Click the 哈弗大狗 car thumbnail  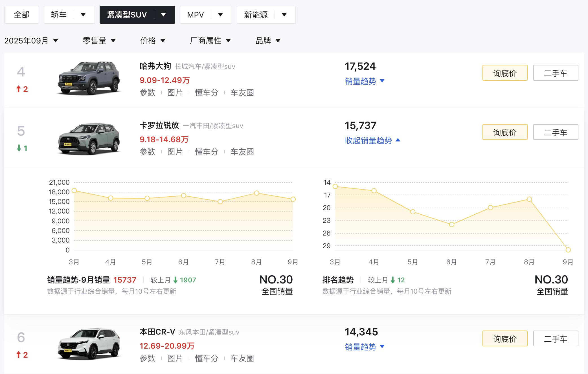point(89,78)
